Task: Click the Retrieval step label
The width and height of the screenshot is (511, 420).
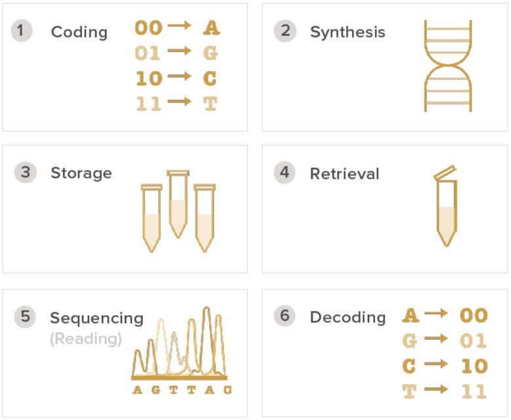Action: click(x=345, y=173)
